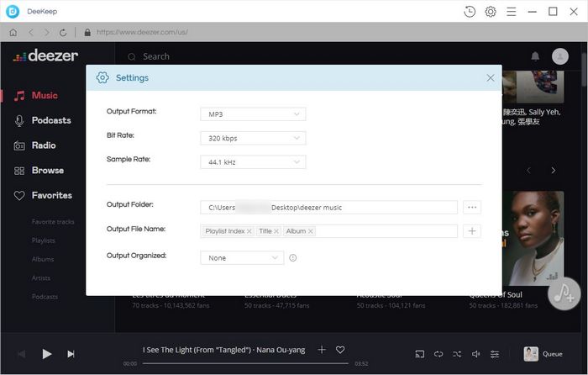The width and height of the screenshot is (588, 375).
Task: Expand the Output Format dropdown
Action: tap(253, 114)
